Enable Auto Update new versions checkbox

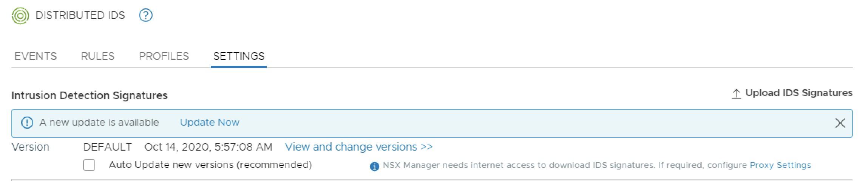(89, 165)
